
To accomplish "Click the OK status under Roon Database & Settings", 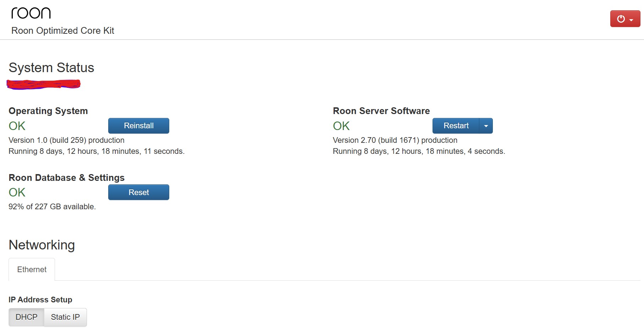I will click(17, 192).
